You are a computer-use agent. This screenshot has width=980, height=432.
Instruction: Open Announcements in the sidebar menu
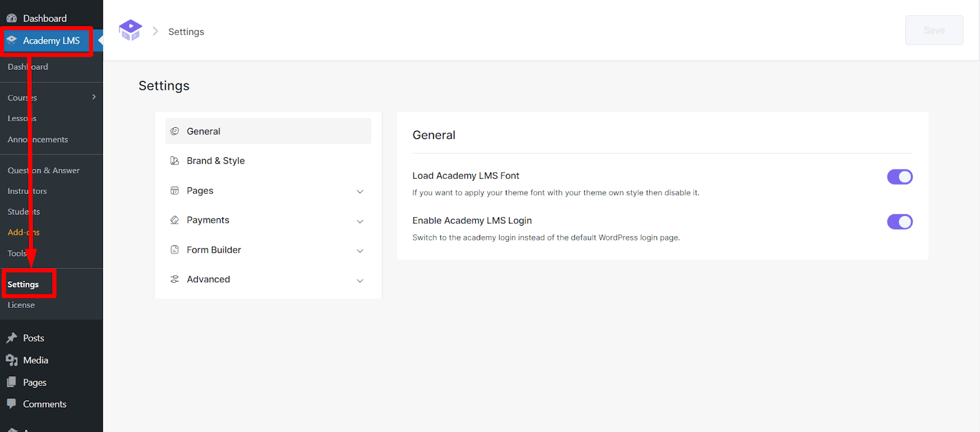point(38,140)
